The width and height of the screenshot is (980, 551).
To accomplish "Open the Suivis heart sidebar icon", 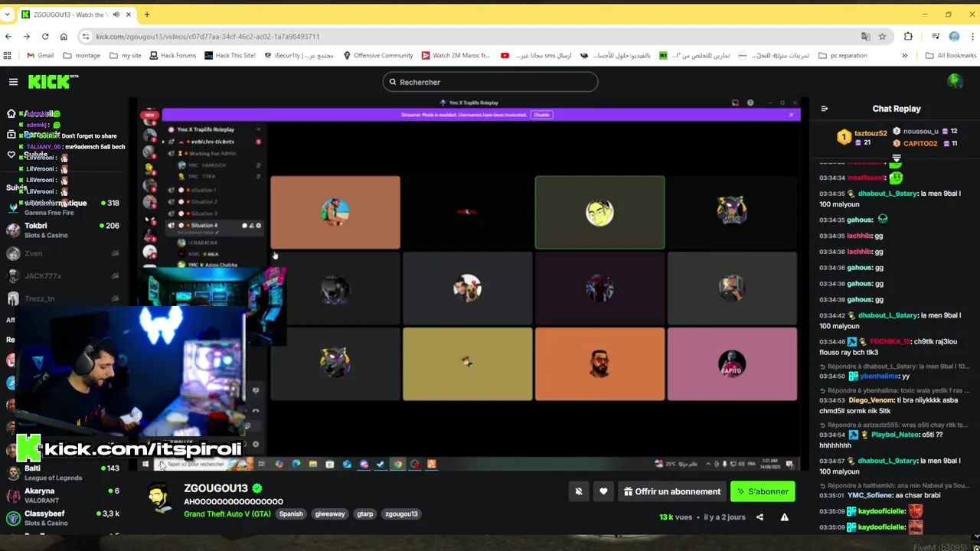I will [x=11, y=155].
